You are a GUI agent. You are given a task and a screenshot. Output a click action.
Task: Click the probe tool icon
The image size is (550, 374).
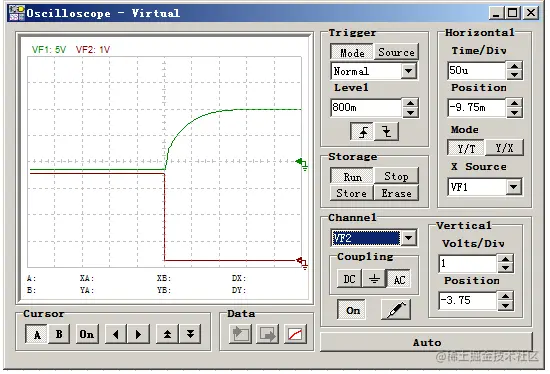(x=396, y=309)
